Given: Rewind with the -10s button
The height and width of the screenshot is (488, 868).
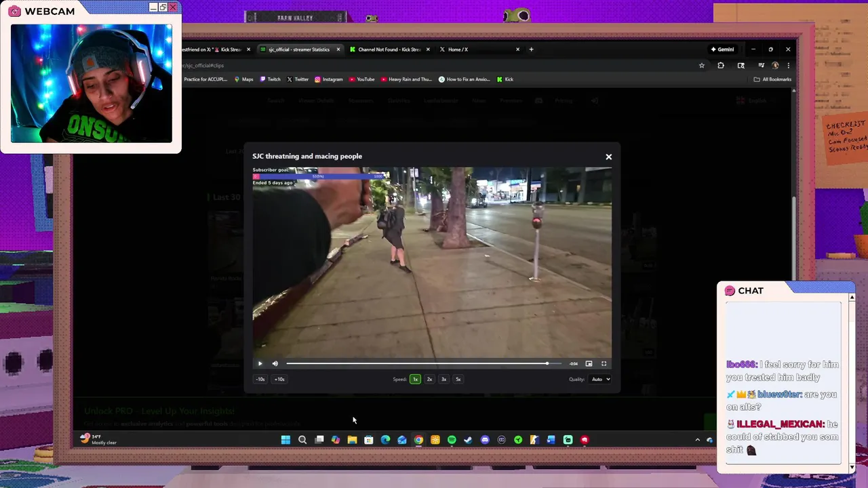Looking at the screenshot, I should point(260,379).
